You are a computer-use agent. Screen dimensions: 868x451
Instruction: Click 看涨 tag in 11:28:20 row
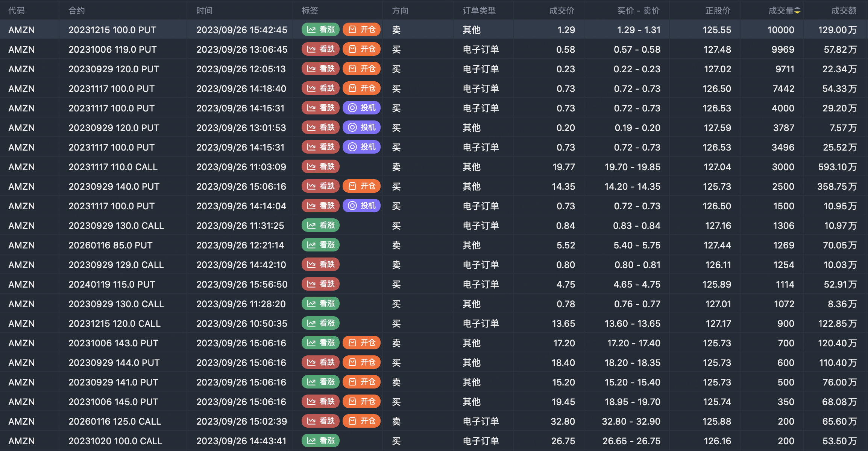coord(320,303)
